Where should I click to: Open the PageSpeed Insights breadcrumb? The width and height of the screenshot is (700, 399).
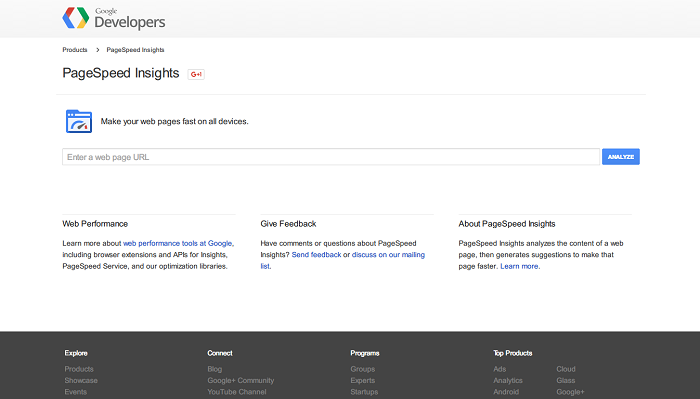(135, 50)
